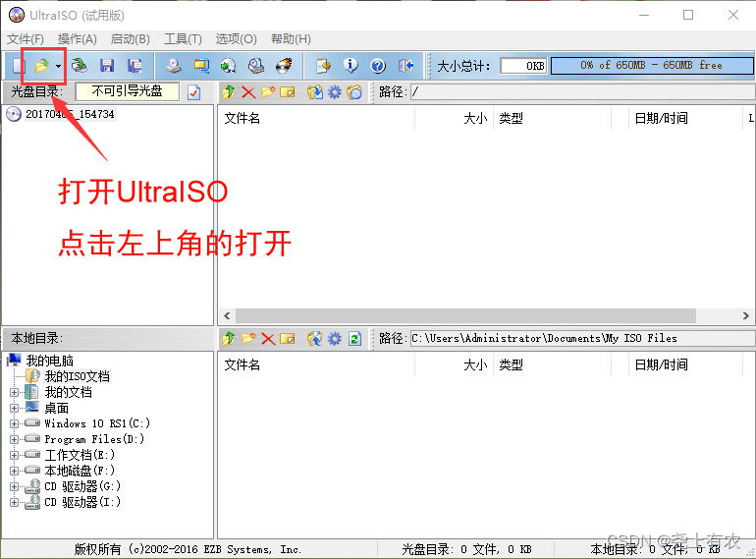Click Rename icon in the local pane toolbar
Image resolution: width=756 pixels, height=559 pixels.
(x=288, y=339)
